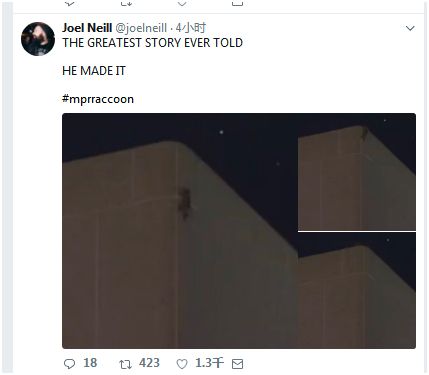Send tweet via envelope message icon

[x=237, y=364]
